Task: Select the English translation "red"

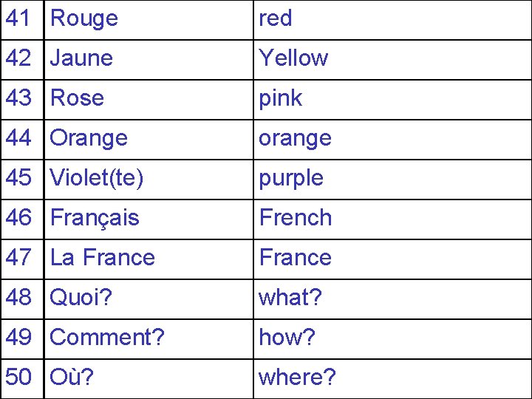Action: pyautogui.click(x=275, y=18)
